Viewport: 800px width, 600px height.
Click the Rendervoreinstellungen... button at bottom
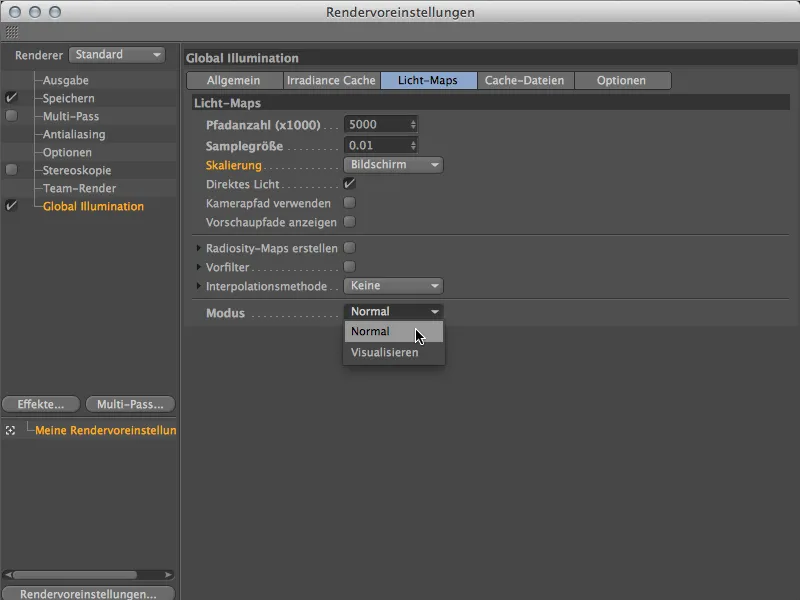[88, 593]
